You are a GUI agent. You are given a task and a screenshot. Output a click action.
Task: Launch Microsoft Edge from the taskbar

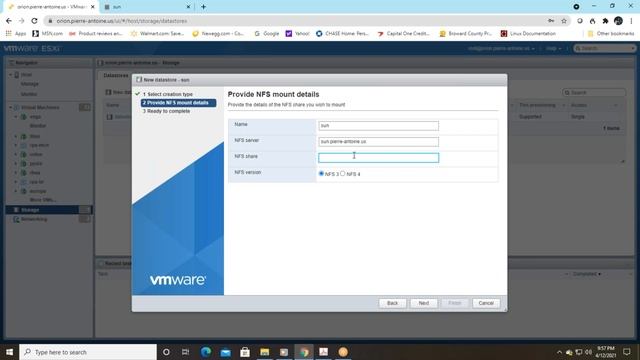pos(206,352)
